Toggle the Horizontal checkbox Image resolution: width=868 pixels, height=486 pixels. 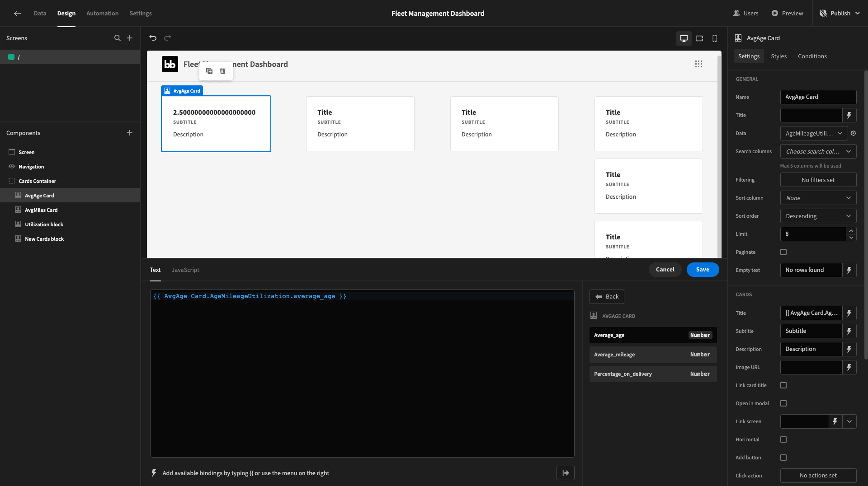pos(783,439)
